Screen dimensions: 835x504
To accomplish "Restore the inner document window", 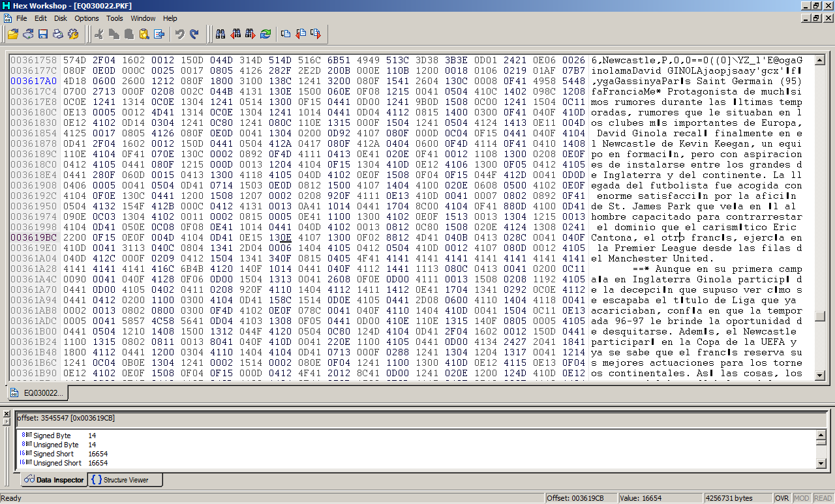I will pyautogui.click(x=817, y=18).
